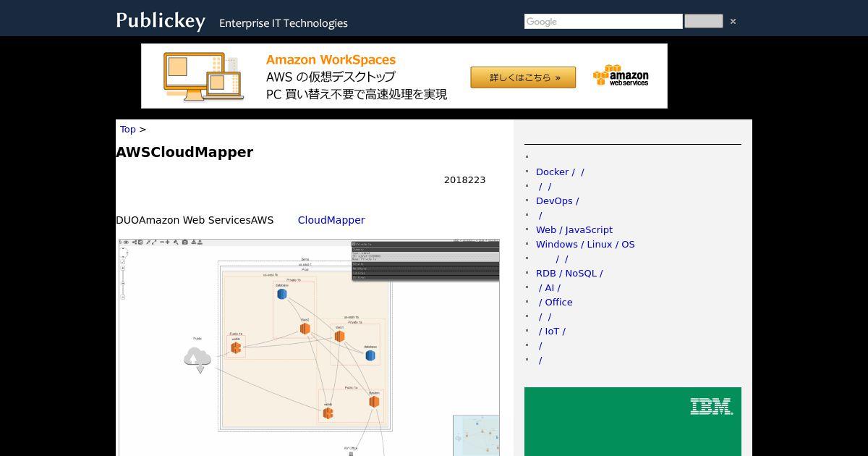Open the AI category link

550,287
